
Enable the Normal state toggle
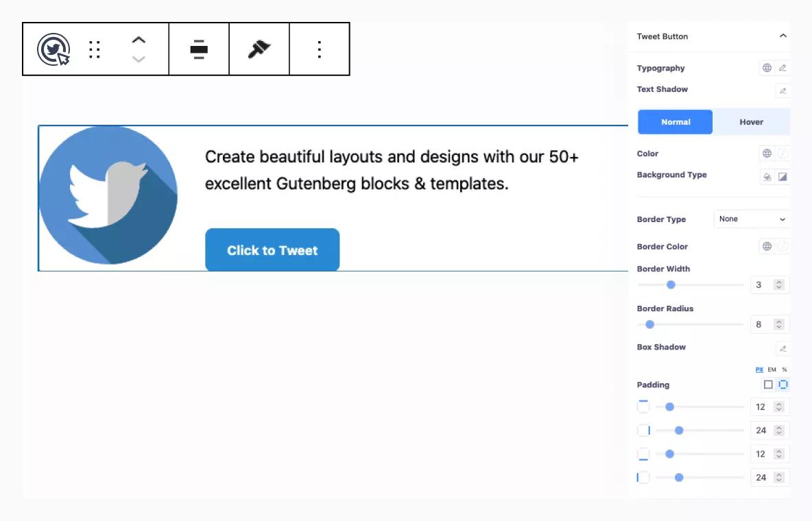tap(675, 122)
